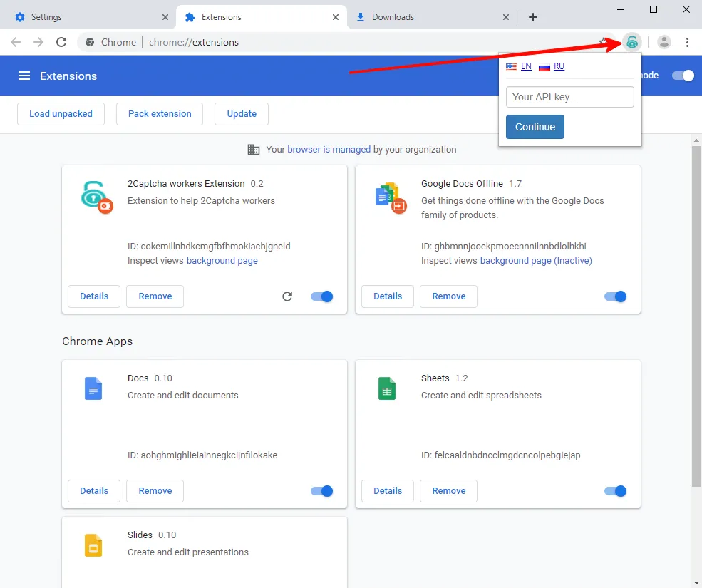
Task: Toggle Developer mode switch
Action: pyautogui.click(x=683, y=76)
